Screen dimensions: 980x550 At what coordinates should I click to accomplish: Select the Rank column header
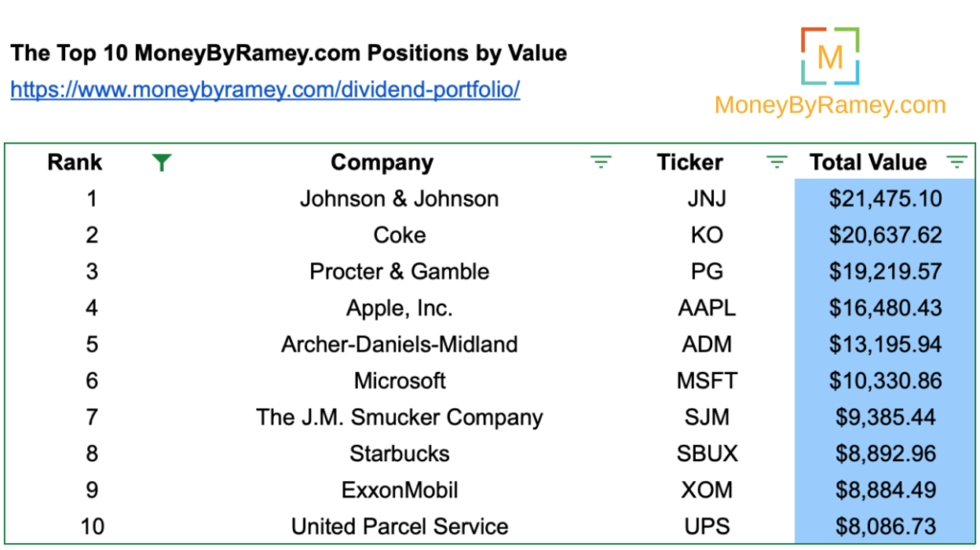point(75,163)
